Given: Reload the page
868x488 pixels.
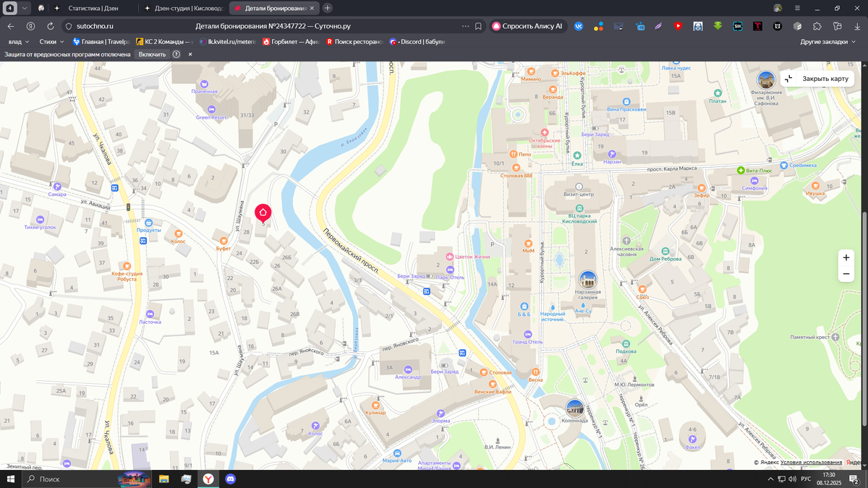Looking at the screenshot, I should coord(50,26).
